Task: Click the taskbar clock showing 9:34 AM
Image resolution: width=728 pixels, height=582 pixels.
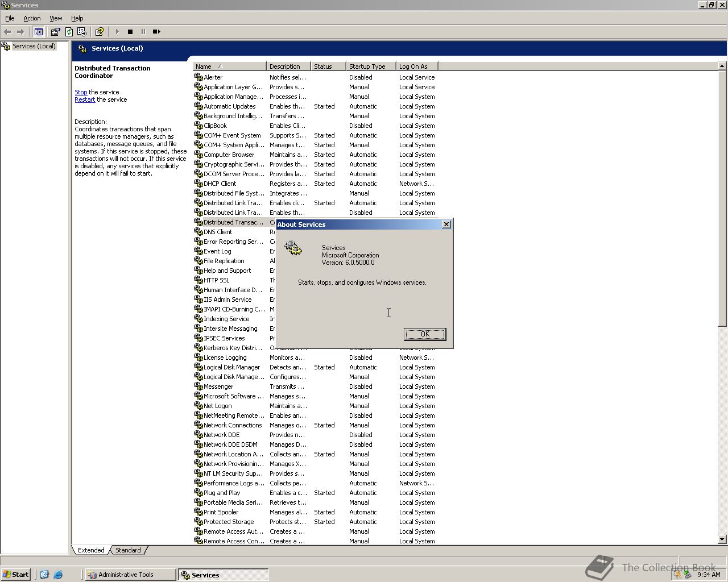Action: tap(709, 575)
